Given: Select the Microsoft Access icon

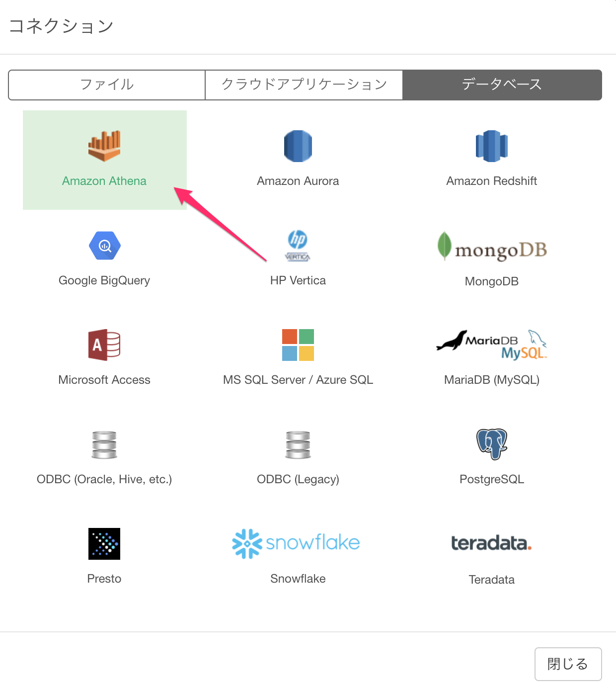Looking at the screenshot, I should pos(104,345).
